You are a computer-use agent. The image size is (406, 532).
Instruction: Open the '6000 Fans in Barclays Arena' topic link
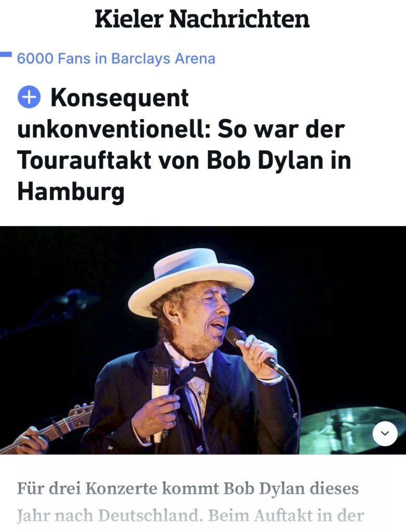click(x=116, y=58)
